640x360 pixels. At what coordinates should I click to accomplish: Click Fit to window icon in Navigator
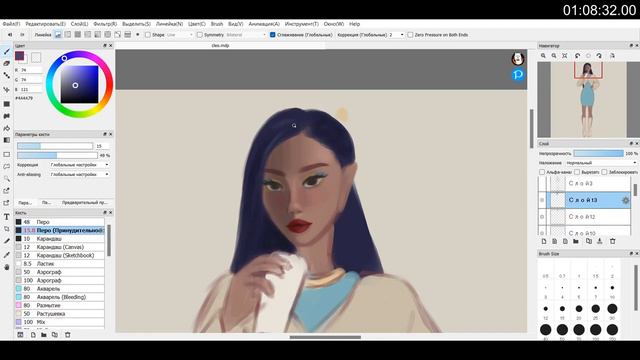[x=564, y=56]
